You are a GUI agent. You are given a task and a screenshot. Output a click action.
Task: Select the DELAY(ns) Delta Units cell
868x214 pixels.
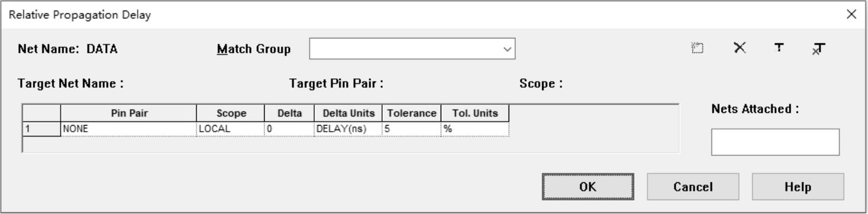tap(347, 128)
